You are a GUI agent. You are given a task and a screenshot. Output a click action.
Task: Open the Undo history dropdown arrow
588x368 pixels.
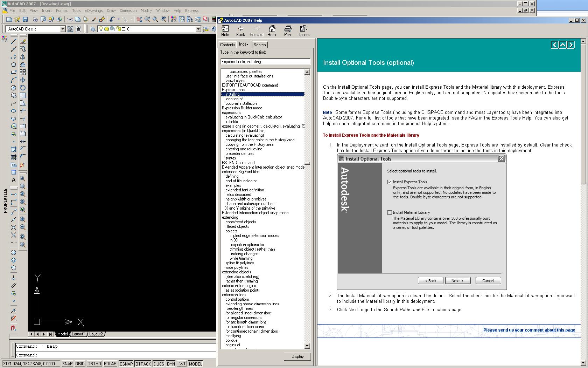[118, 20]
